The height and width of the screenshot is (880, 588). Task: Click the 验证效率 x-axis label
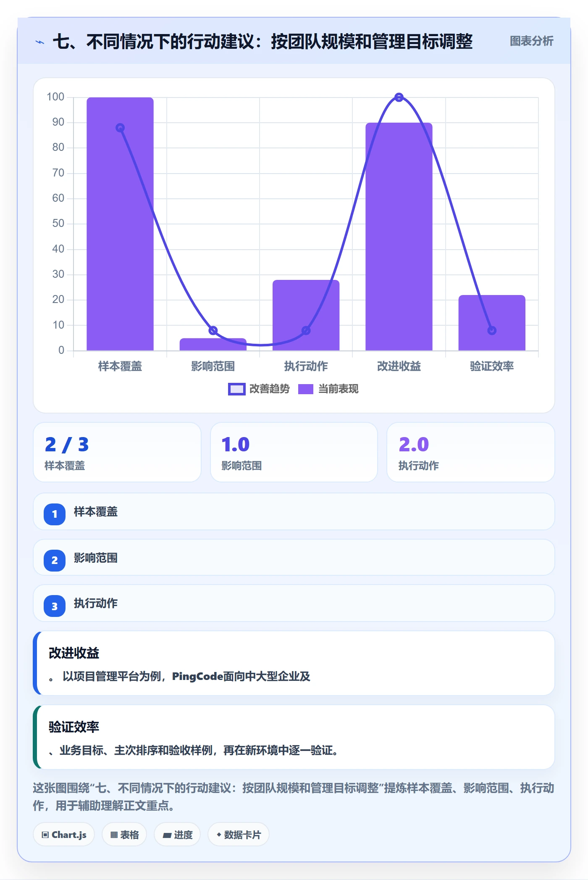point(492,366)
